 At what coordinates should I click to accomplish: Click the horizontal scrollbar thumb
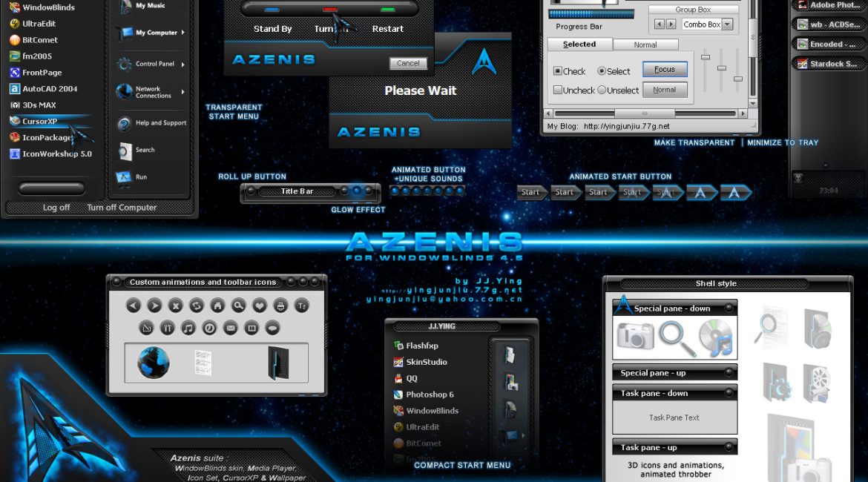(645, 113)
